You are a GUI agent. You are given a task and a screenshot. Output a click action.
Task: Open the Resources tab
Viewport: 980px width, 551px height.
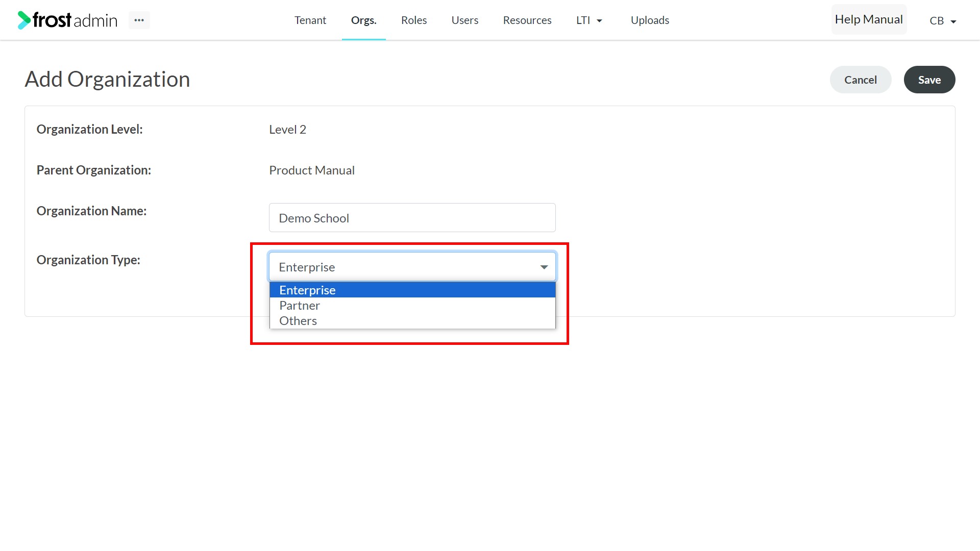(527, 20)
